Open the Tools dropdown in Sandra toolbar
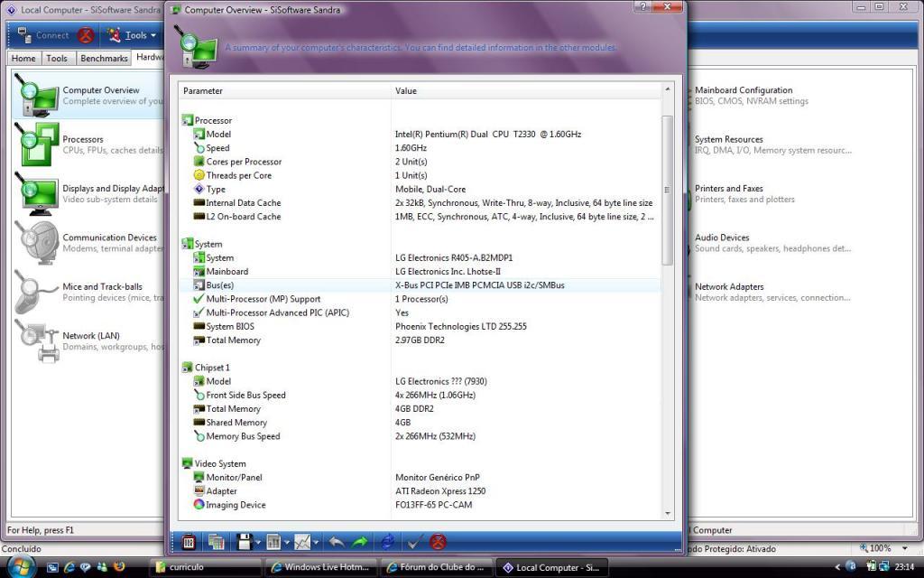This screenshot has width=924, height=578. (133, 35)
